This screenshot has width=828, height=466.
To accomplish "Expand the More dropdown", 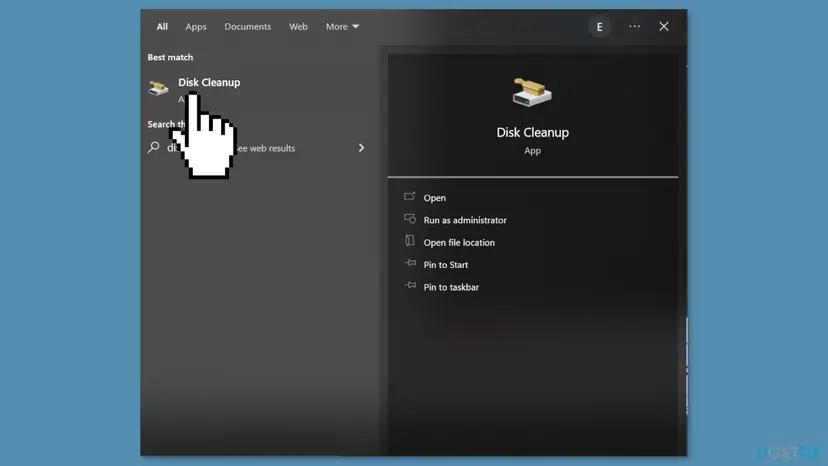I will coord(342,26).
